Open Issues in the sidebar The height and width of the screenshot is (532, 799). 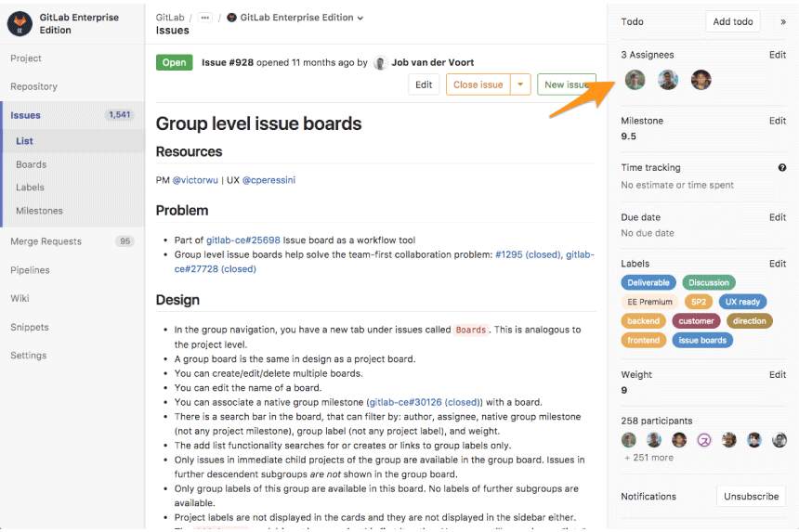(x=25, y=115)
